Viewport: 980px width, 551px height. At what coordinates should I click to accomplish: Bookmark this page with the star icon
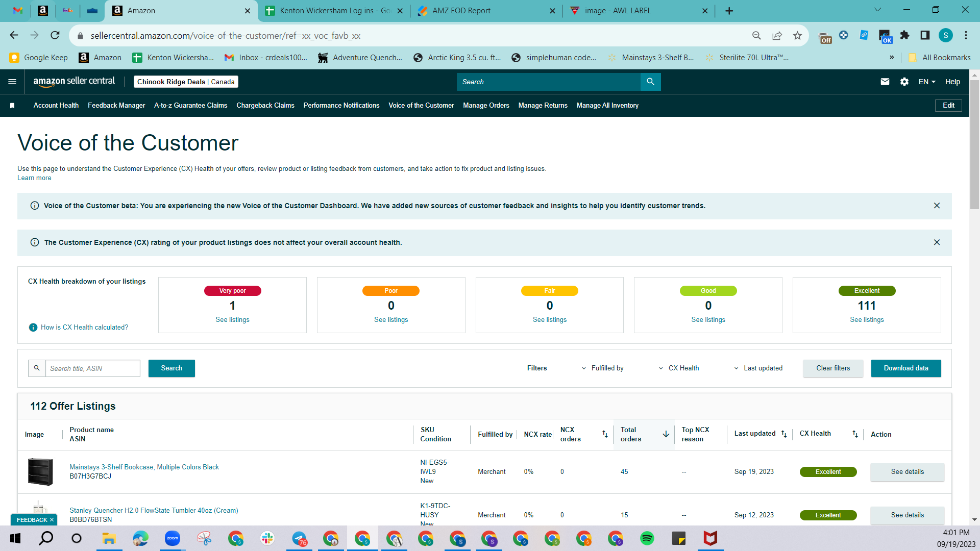797,35
